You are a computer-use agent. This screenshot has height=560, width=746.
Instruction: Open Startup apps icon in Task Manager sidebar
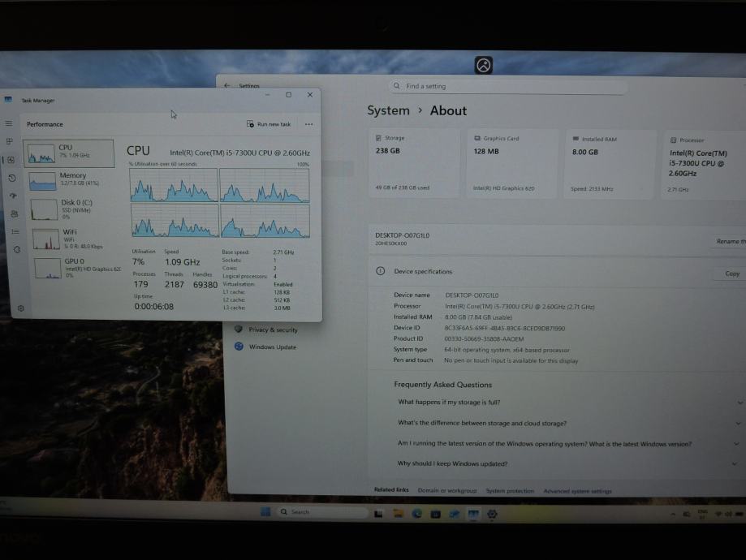point(13,196)
